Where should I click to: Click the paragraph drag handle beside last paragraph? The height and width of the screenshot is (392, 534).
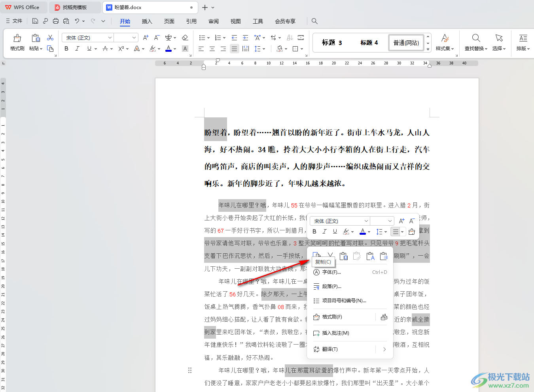(x=190, y=370)
